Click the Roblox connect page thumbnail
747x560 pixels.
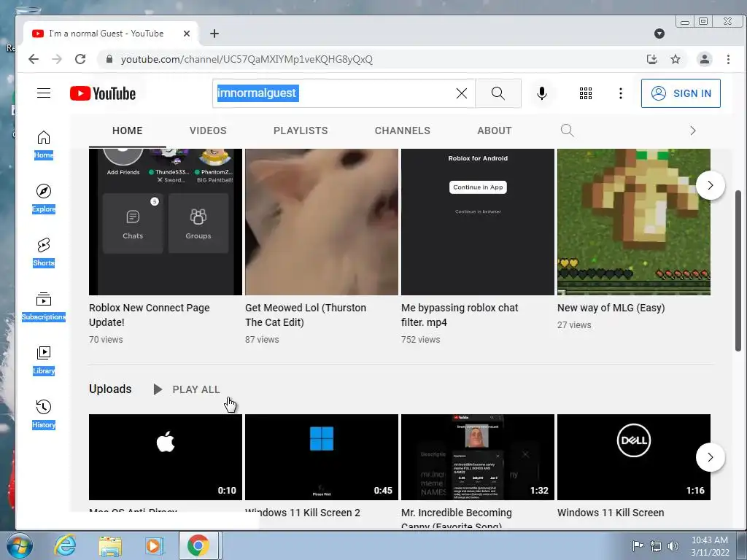pyautogui.click(x=166, y=222)
